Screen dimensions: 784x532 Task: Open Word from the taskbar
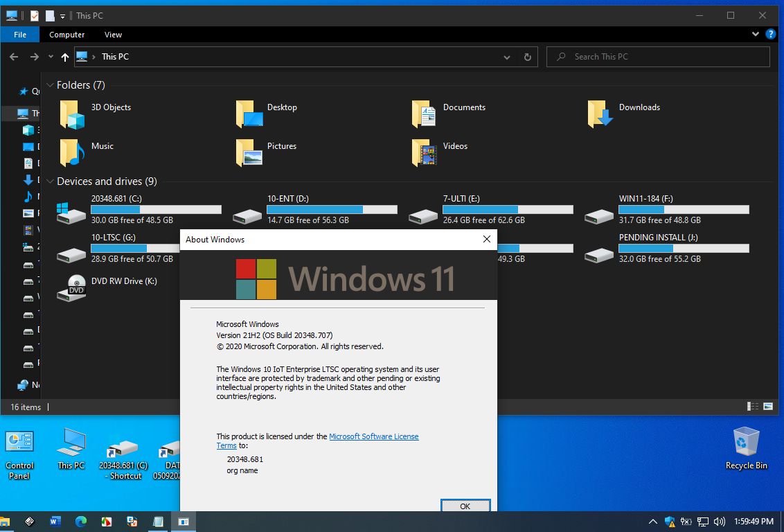[x=55, y=522]
